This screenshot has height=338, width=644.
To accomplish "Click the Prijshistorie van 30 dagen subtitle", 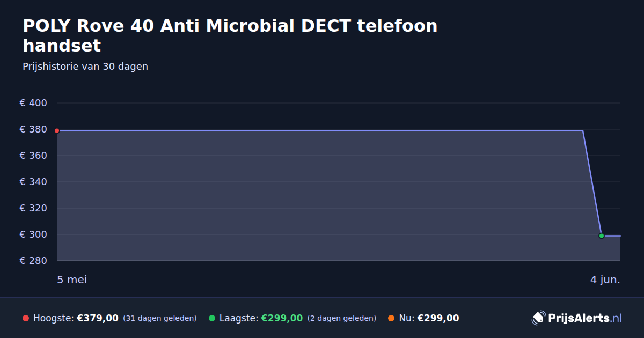I will point(85,67).
